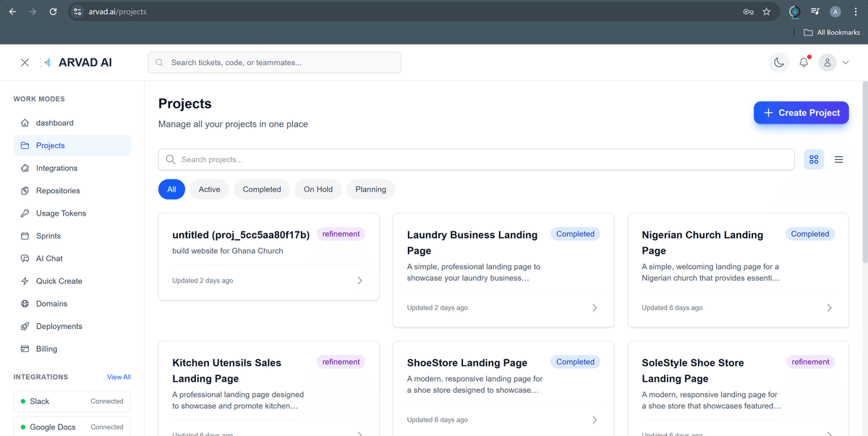Expand the user profile menu chevron
Screen dimensions: 868x436
click(x=846, y=62)
